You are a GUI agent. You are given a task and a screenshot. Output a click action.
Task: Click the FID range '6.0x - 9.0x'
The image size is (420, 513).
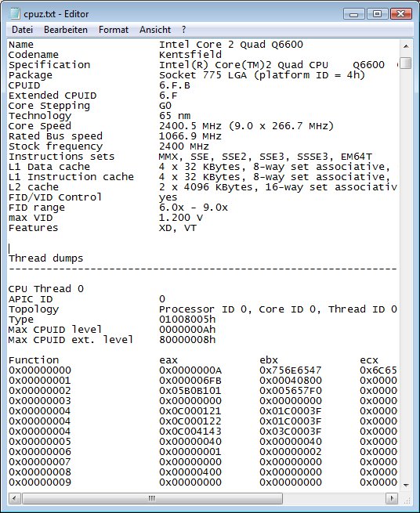[x=194, y=208]
